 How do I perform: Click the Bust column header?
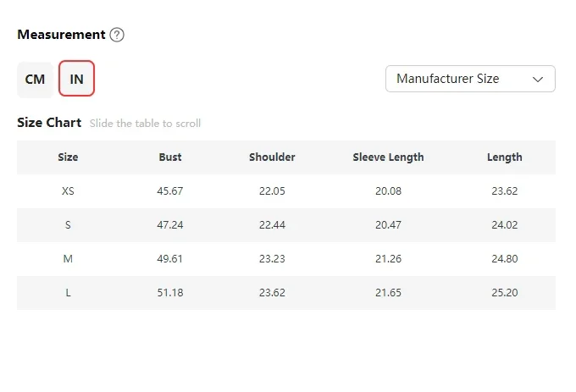pos(170,157)
